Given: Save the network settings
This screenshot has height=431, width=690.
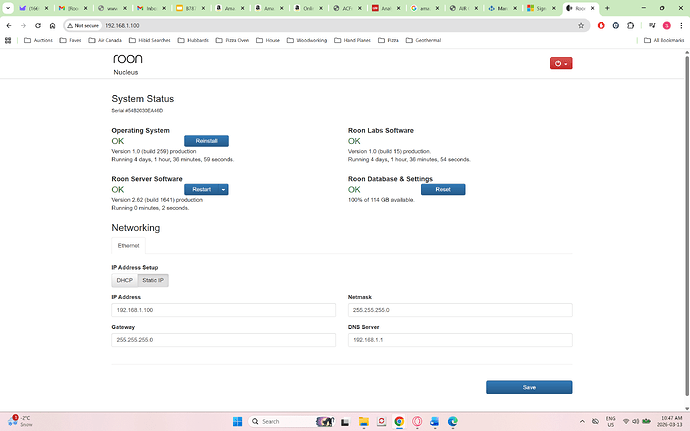Looking at the screenshot, I should pos(529,387).
